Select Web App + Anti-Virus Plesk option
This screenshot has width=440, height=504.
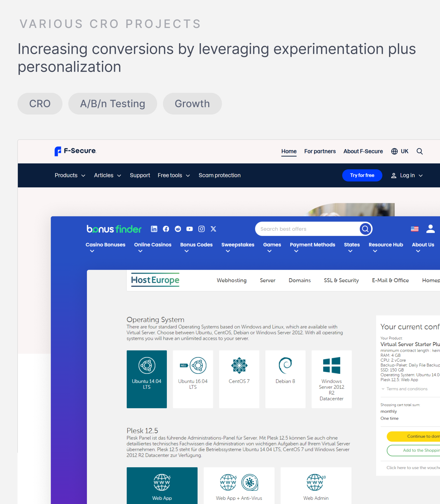tap(239, 485)
